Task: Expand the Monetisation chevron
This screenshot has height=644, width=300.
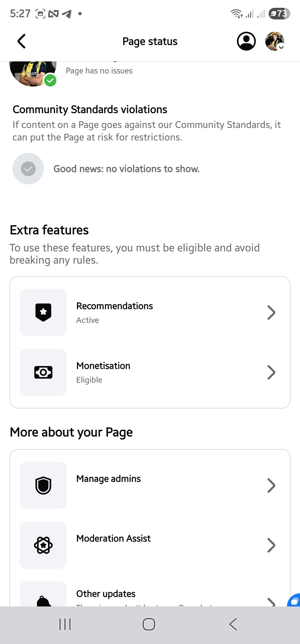Action: (x=271, y=372)
